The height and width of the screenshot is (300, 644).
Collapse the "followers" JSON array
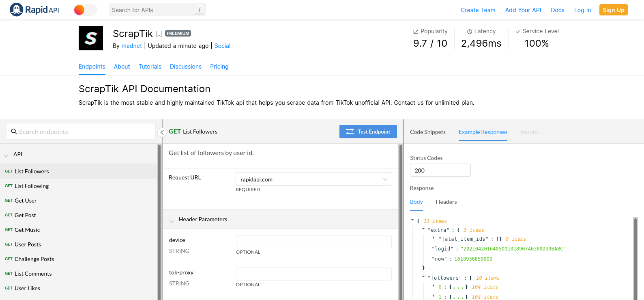tap(423, 277)
